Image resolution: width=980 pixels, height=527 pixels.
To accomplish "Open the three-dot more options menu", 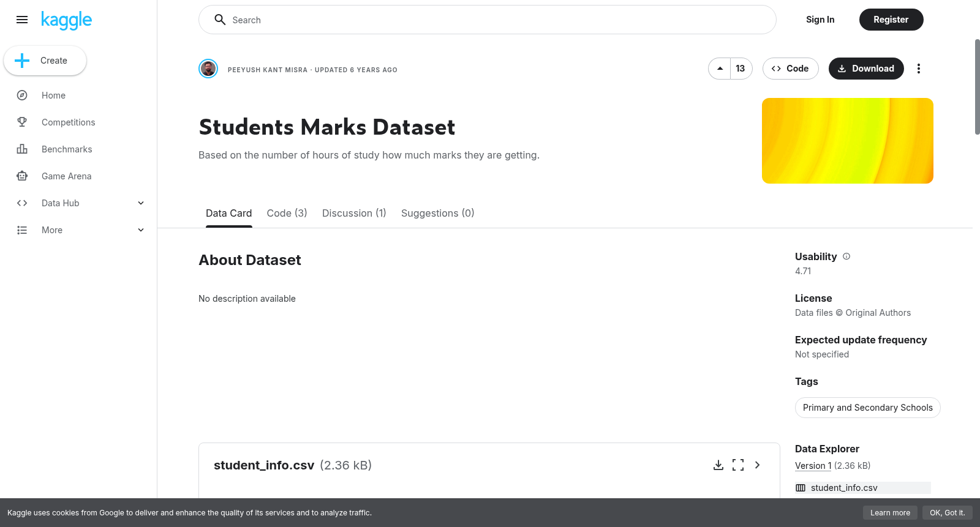I will pos(918,69).
